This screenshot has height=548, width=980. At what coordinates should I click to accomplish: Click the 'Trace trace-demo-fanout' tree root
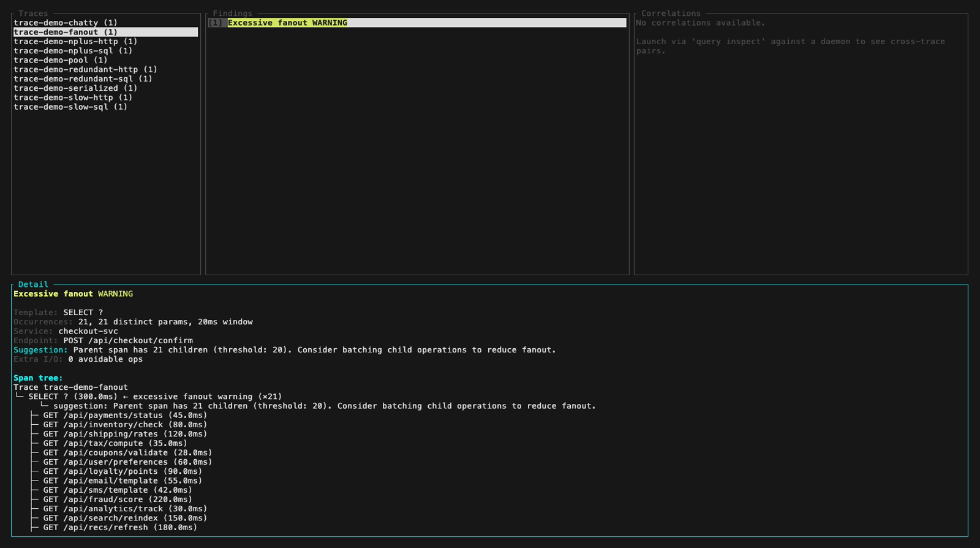point(70,387)
